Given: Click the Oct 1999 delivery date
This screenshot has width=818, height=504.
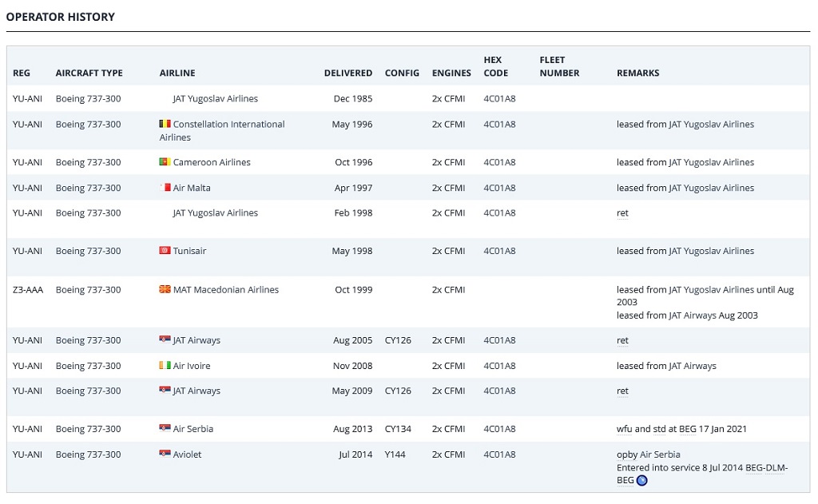Looking at the screenshot, I should pyautogui.click(x=354, y=290).
